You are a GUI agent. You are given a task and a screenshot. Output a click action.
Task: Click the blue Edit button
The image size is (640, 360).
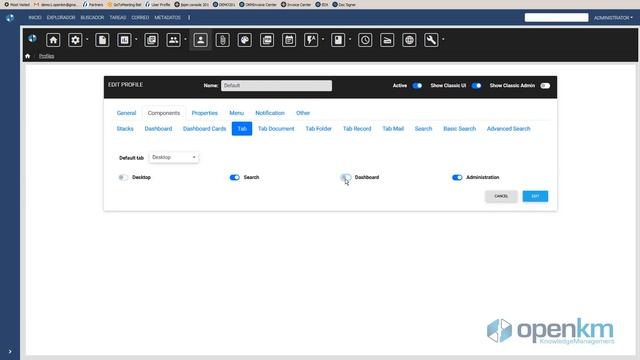(535, 196)
